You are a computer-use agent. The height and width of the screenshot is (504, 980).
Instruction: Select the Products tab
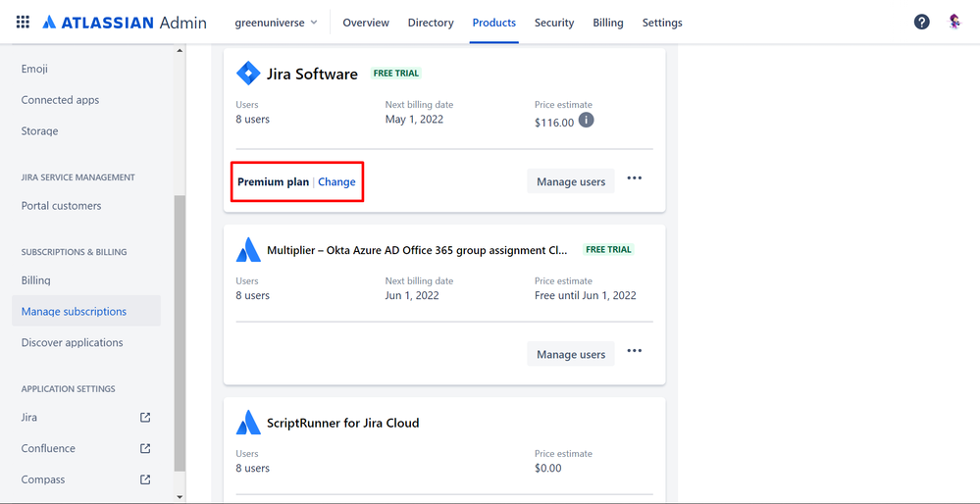pos(493,23)
